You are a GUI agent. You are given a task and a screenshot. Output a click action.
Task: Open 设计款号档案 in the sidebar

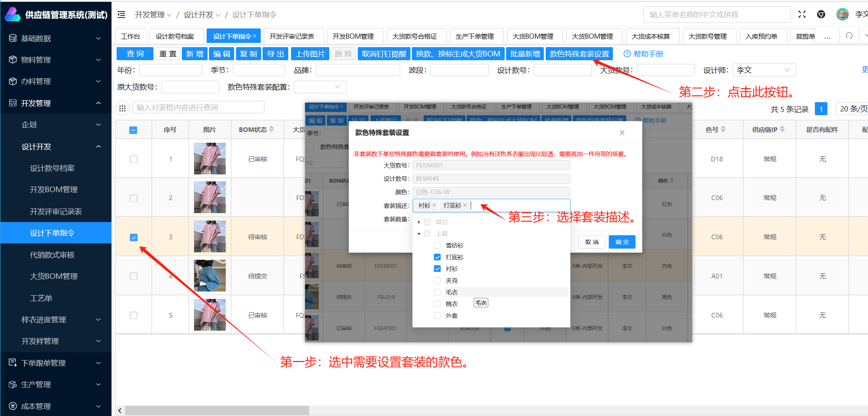tap(52, 168)
